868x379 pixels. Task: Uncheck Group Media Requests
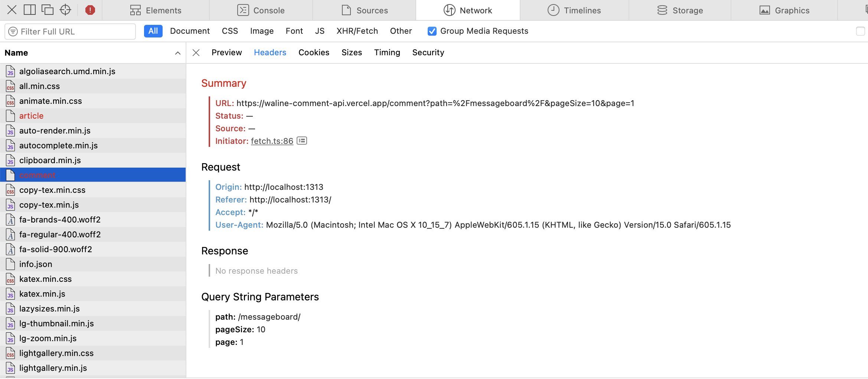431,31
